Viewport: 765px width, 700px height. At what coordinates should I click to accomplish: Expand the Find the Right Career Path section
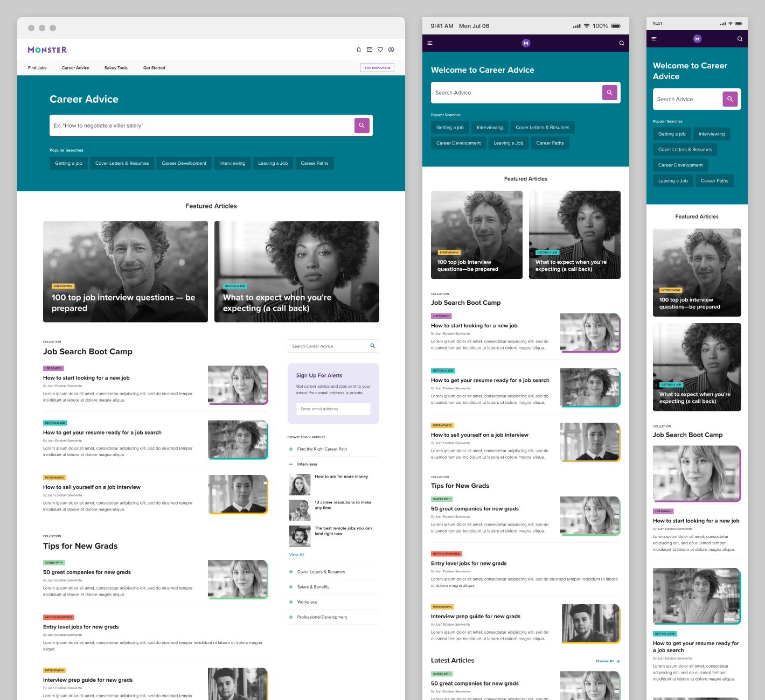pos(291,449)
